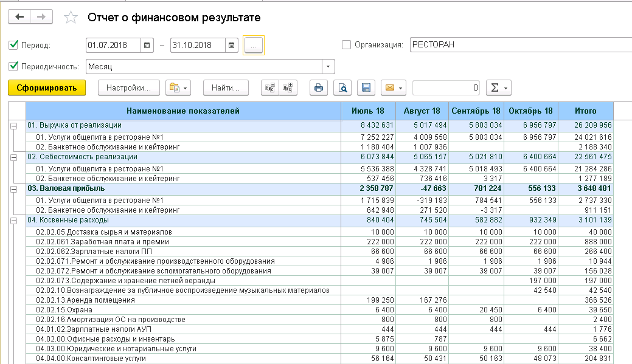Uncheck the Периодичность checkbox

13,66
